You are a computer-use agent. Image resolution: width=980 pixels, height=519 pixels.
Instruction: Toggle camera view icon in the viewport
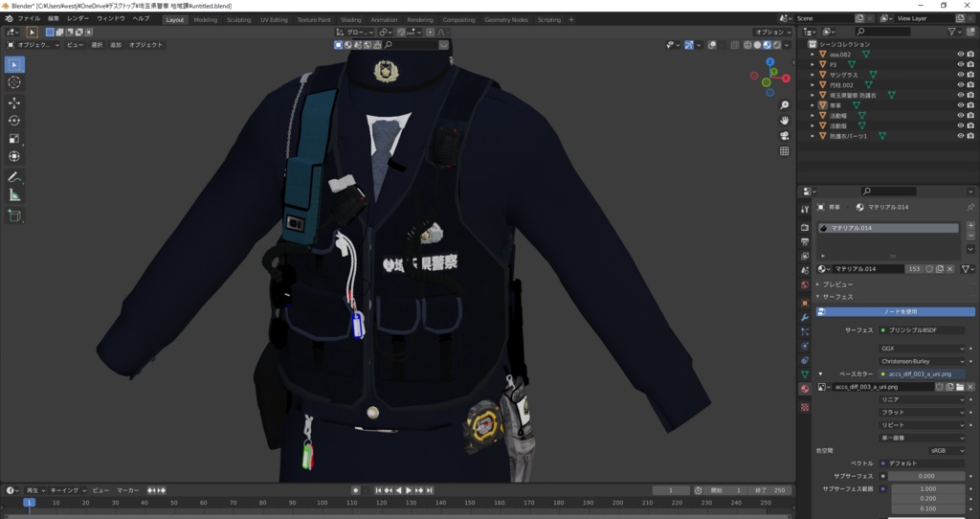785,136
